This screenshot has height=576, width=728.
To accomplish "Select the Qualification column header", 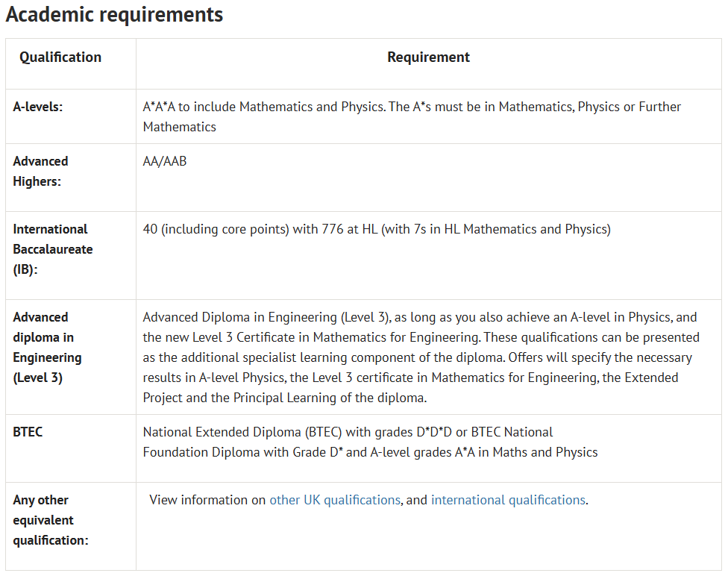I will point(60,57).
